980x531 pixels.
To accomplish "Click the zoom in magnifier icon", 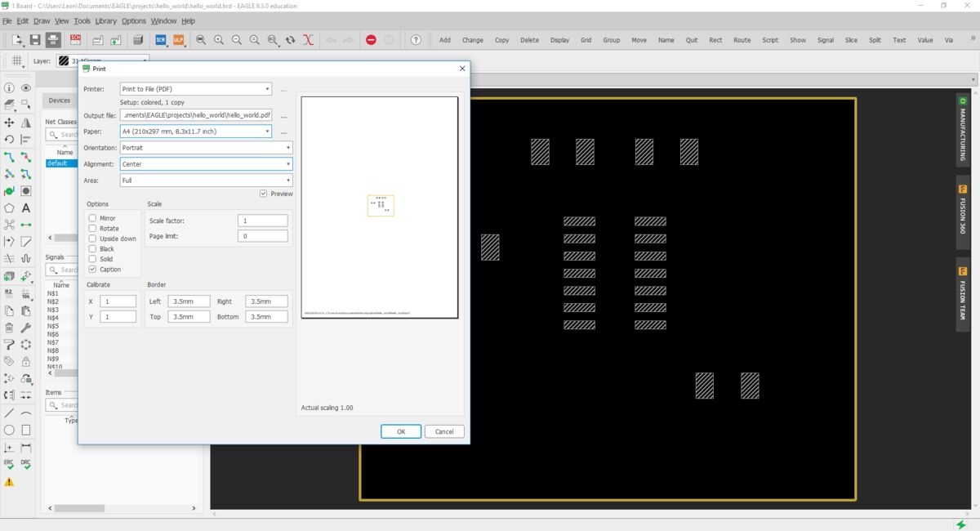I will coord(219,39).
